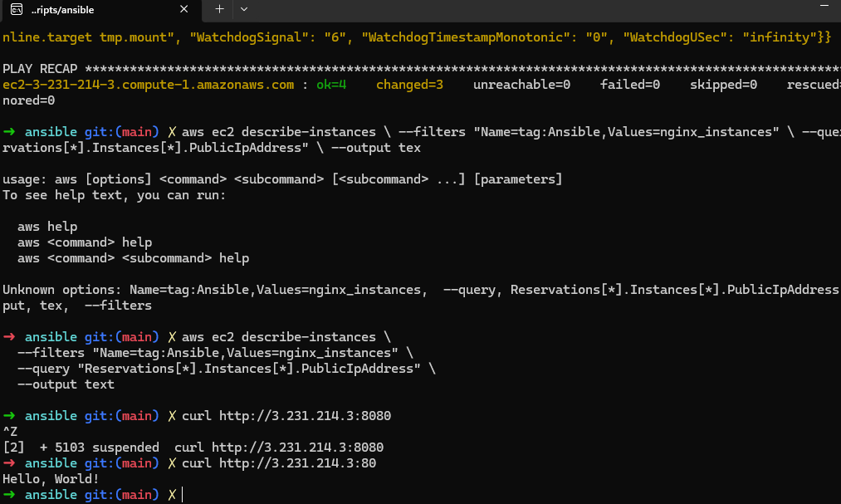Image resolution: width=841 pixels, height=504 pixels.
Task: Minimize the terminal window
Action: click(x=824, y=8)
